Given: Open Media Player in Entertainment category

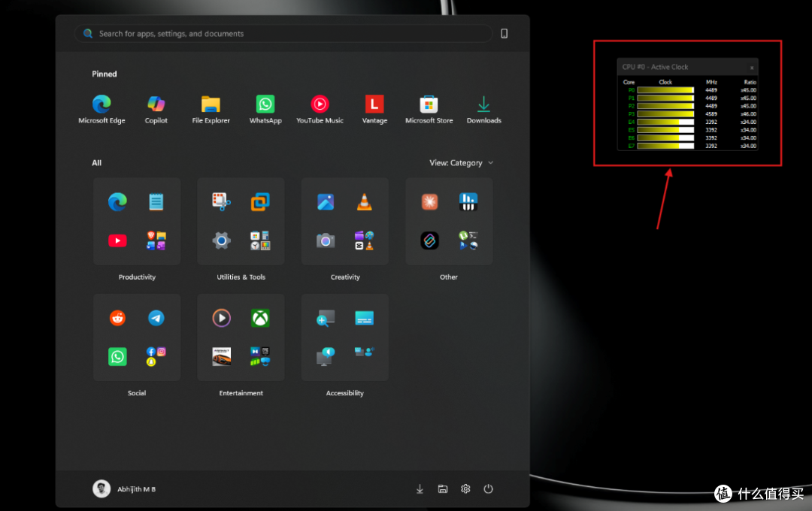Looking at the screenshot, I should click(221, 317).
